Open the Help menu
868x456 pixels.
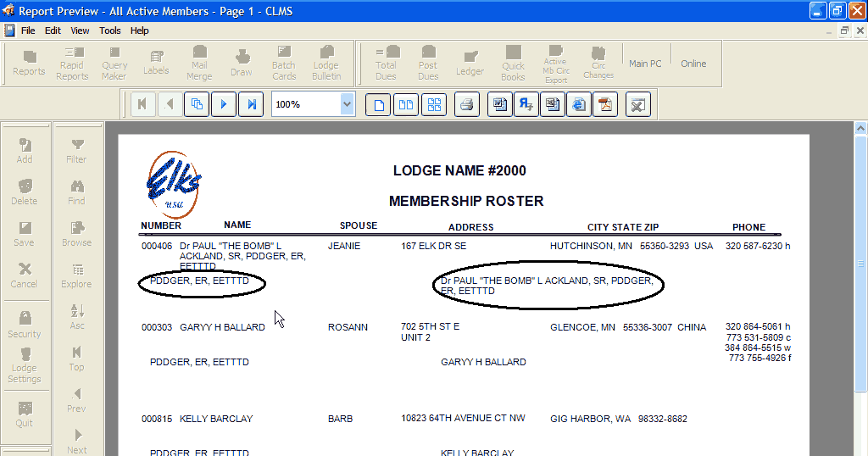coord(140,31)
